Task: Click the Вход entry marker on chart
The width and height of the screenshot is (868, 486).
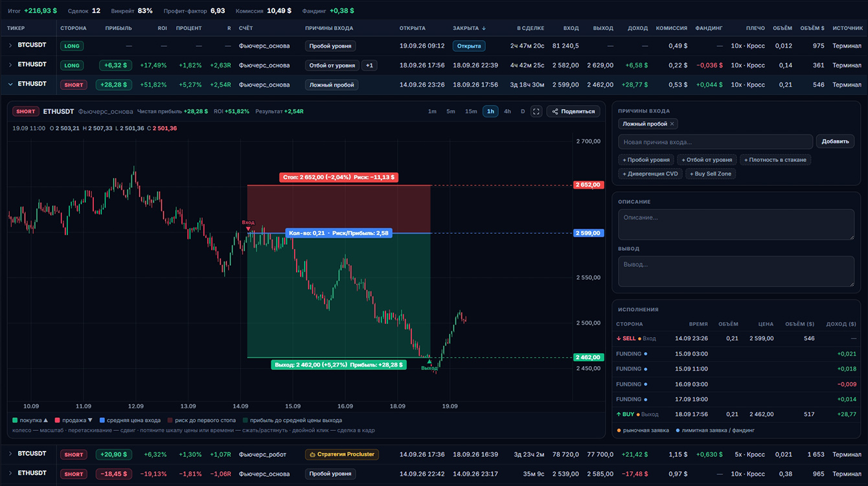Action: (248, 225)
